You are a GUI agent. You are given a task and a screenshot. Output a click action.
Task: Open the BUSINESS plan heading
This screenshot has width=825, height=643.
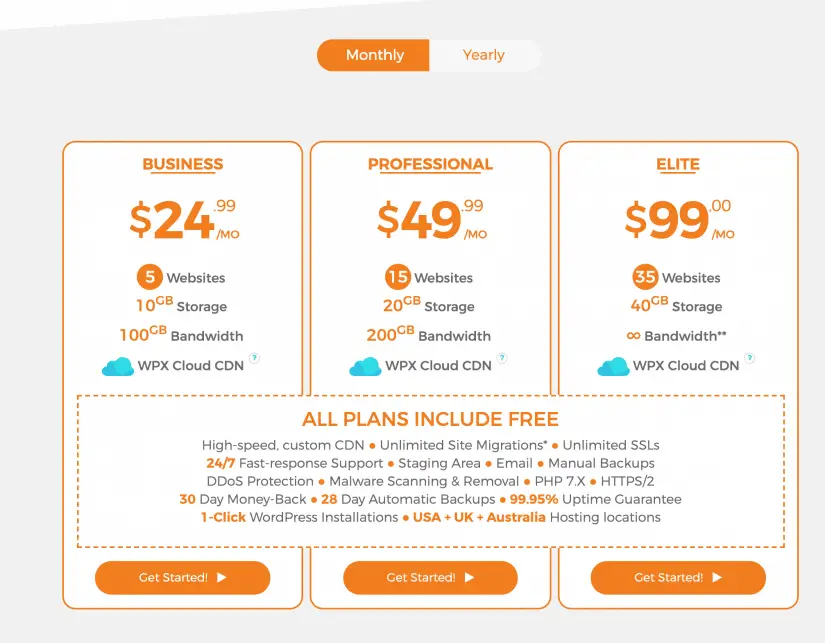[183, 164]
